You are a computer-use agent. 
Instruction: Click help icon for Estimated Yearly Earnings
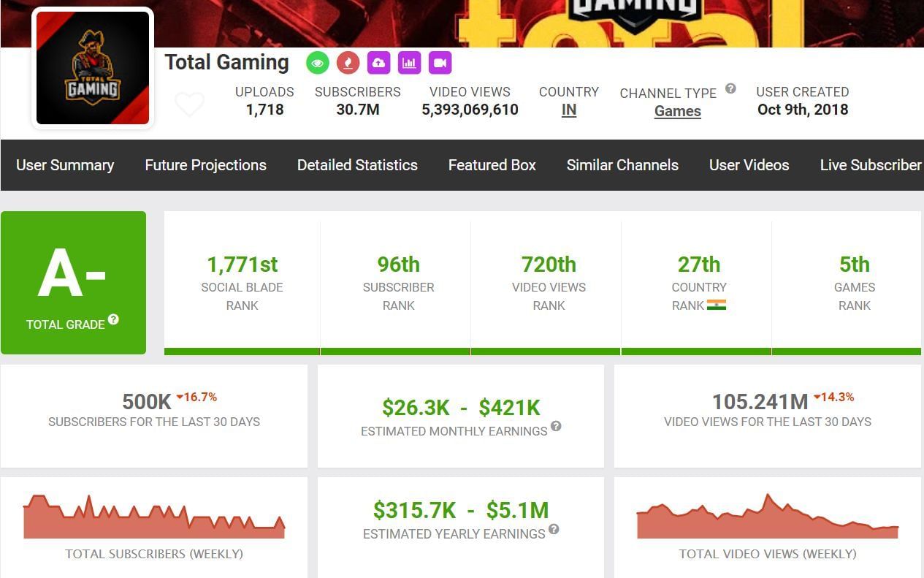click(x=554, y=529)
